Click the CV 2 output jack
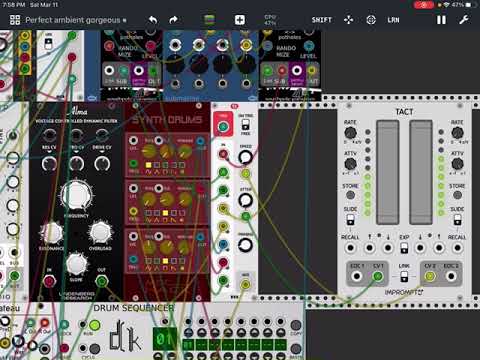 click(x=430, y=276)
